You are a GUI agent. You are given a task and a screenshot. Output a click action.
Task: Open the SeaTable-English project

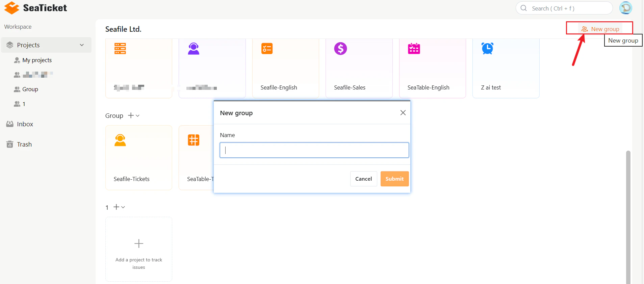[x=432, y=68]
